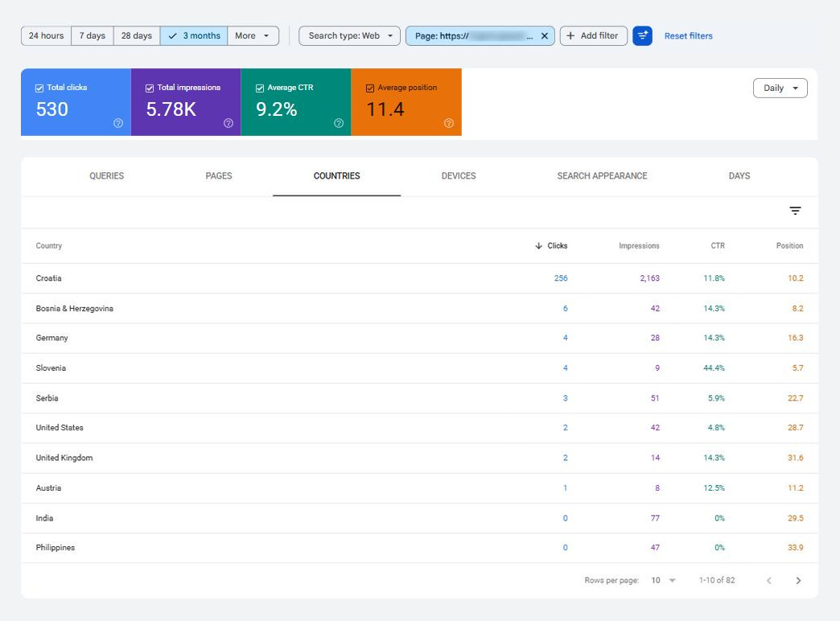Sort table by Position column header

tap(789, 246)
